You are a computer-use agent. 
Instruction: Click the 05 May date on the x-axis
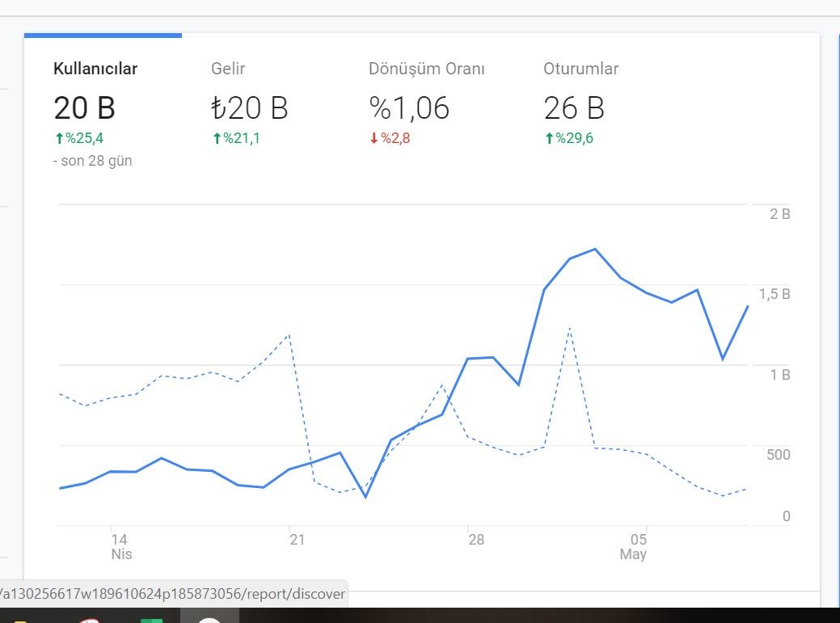coord(635,546)
